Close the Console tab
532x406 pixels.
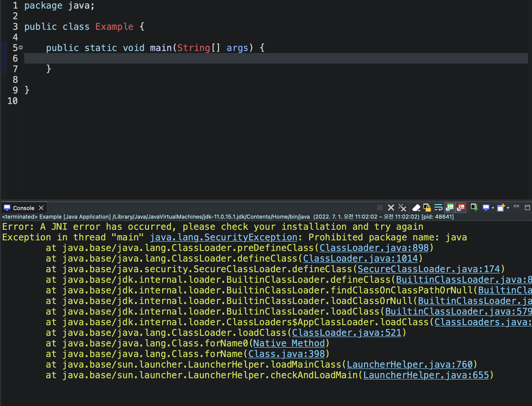click(x=41, y=208)
